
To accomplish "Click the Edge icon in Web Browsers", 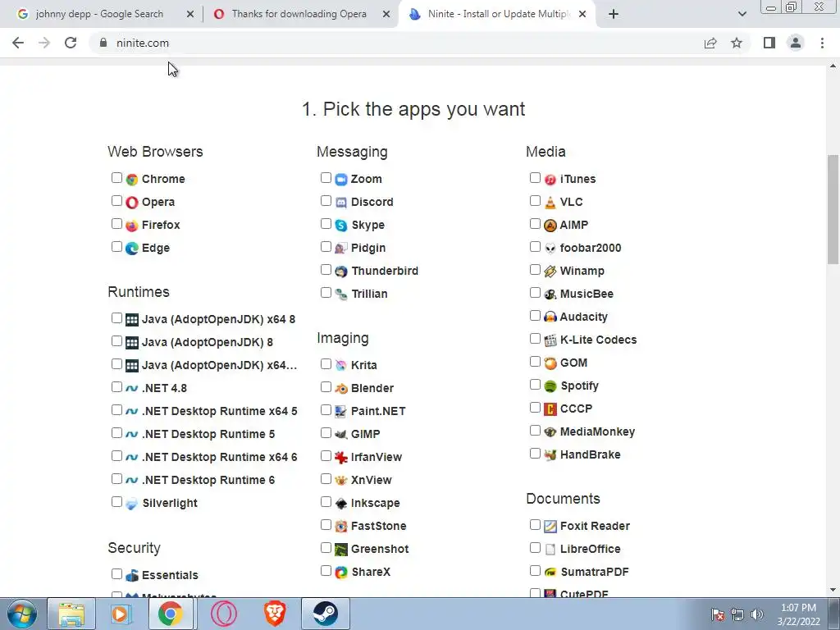I will pyautogui.click(x=132, y=249).
